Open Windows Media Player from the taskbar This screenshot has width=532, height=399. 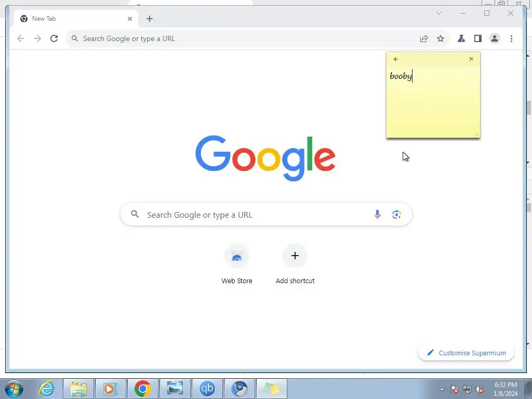click(x=110, y=389)
